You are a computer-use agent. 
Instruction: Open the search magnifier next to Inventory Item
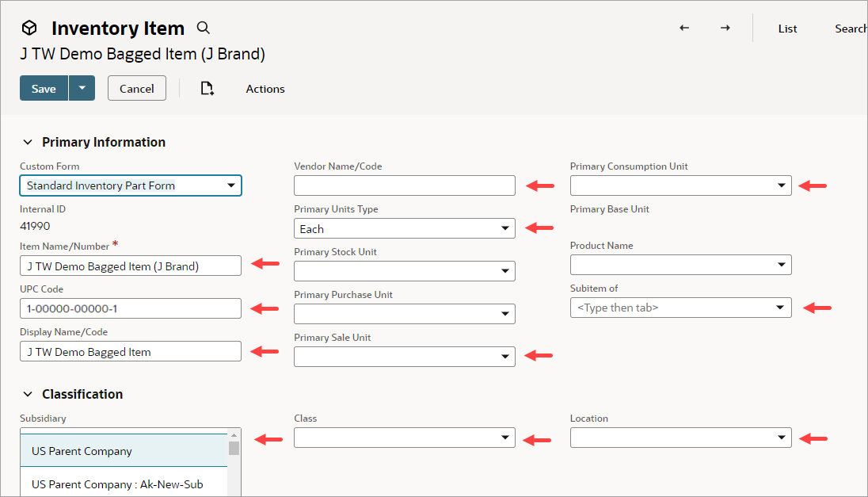tap(204, 28)
